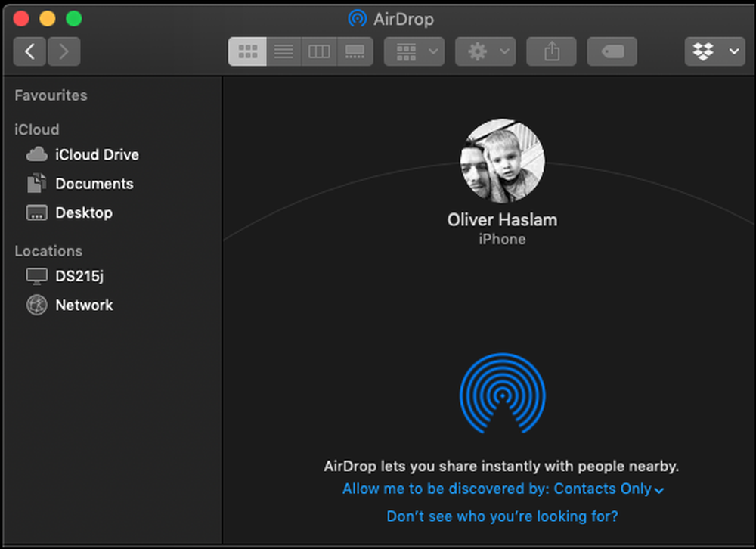Image resolution: width=756 pixels, height=549 pixels.
Task: Open the Dropbox toolbar menu
Action: 715,51
